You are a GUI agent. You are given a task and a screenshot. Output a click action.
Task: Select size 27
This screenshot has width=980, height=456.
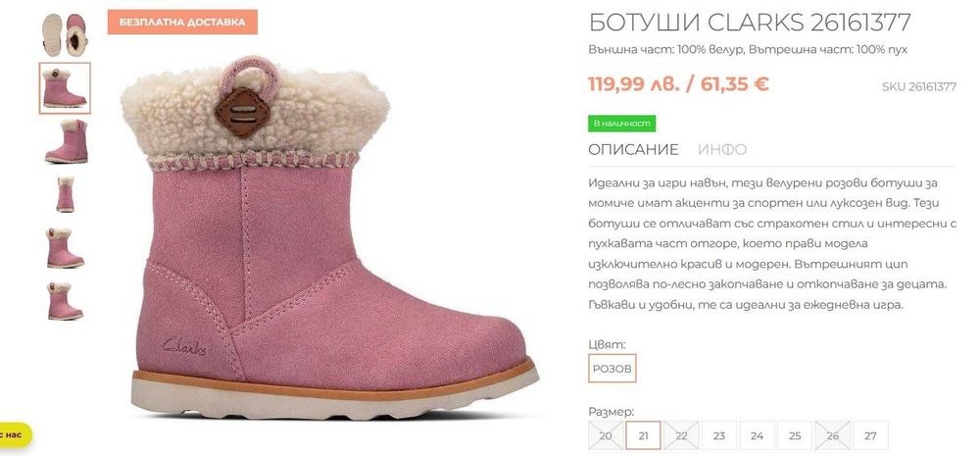click(870, 436)
